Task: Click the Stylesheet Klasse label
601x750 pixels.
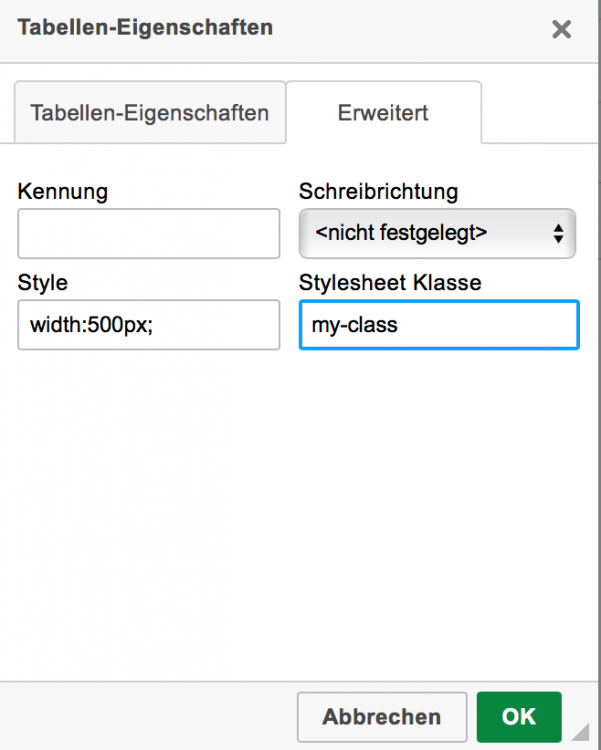Action: coord(390,283)
